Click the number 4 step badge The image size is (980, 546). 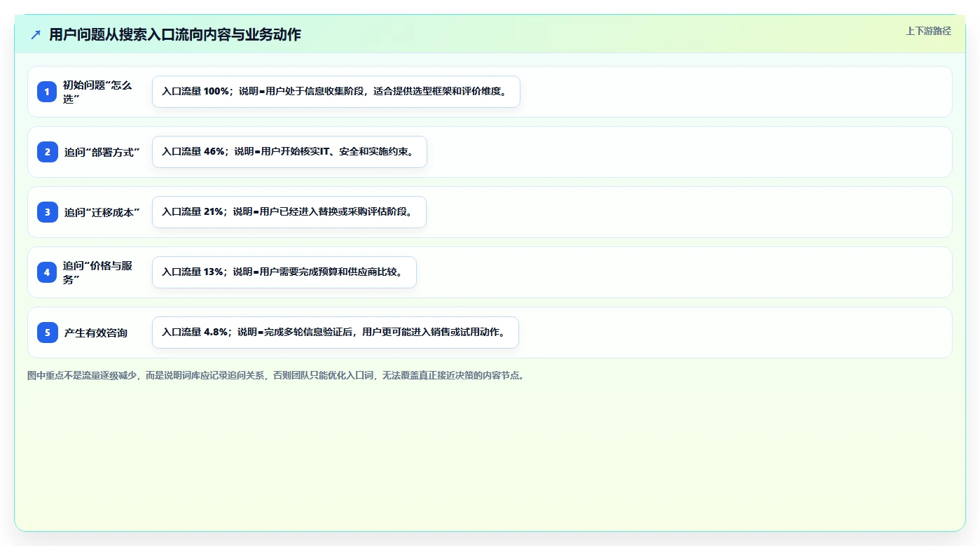pyautogui.click(x=48, y=272)
